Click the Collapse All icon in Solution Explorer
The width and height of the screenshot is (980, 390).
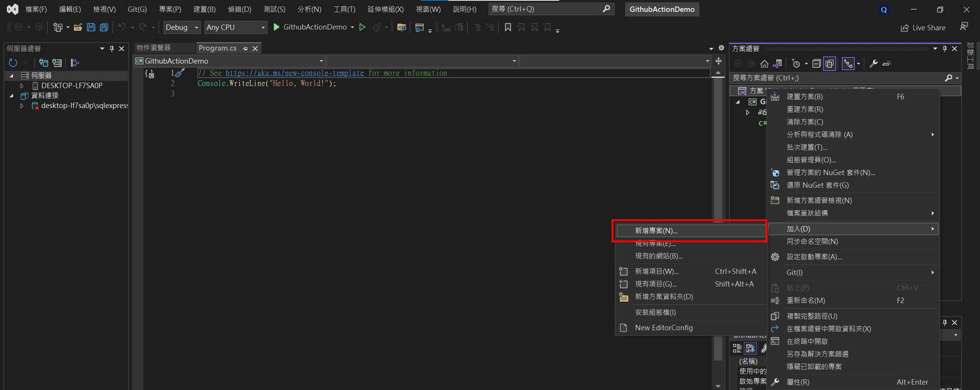tap(816, 64)
